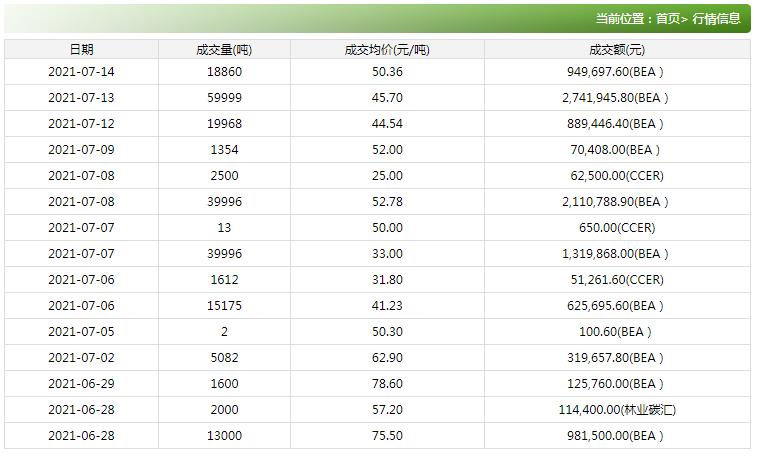This screenshot has height=459, width=762.
Task: Click volume cell 18860
Action: coord(224,72)
